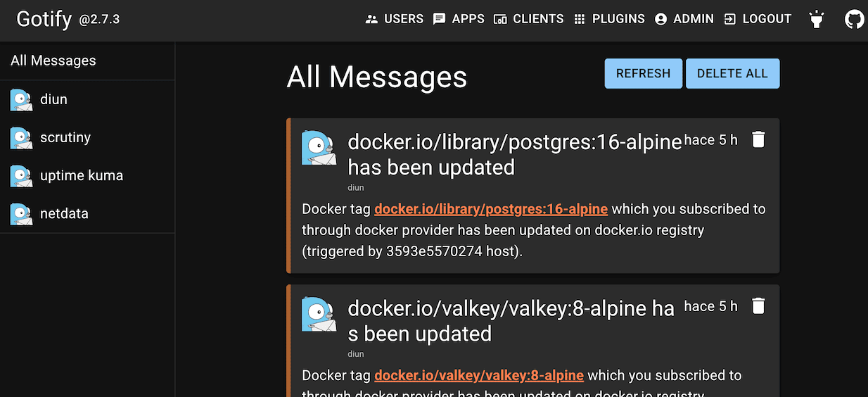The height and width of the screenshot is (397, 868).
Task: Click the postgres message app avatar
Action: tap(319, 149)
